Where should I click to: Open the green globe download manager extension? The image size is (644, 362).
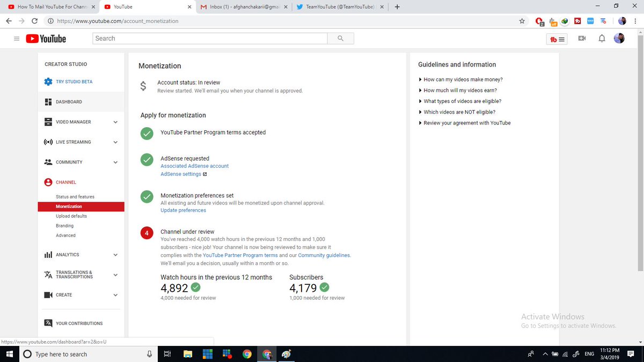click(x=565, y=21)
